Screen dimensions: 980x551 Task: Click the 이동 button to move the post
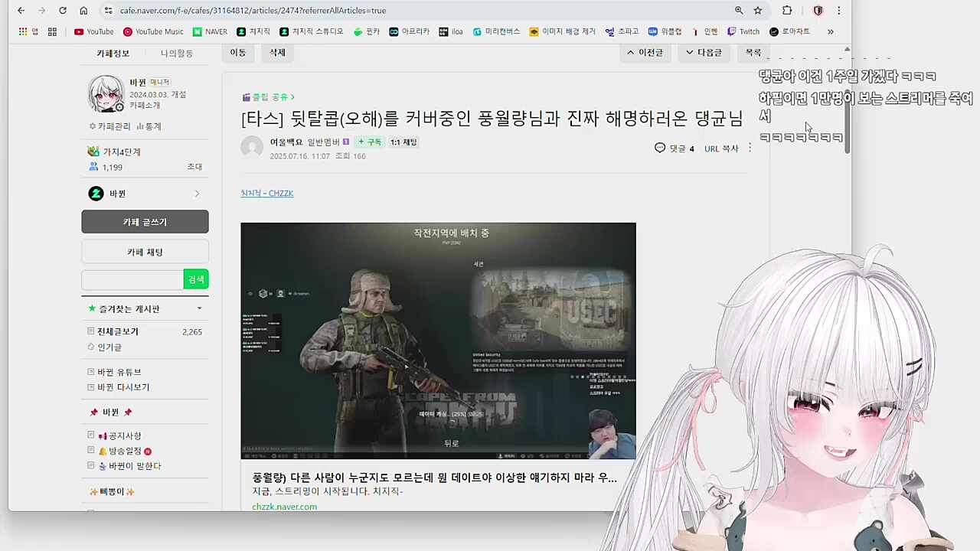(238, 53)
